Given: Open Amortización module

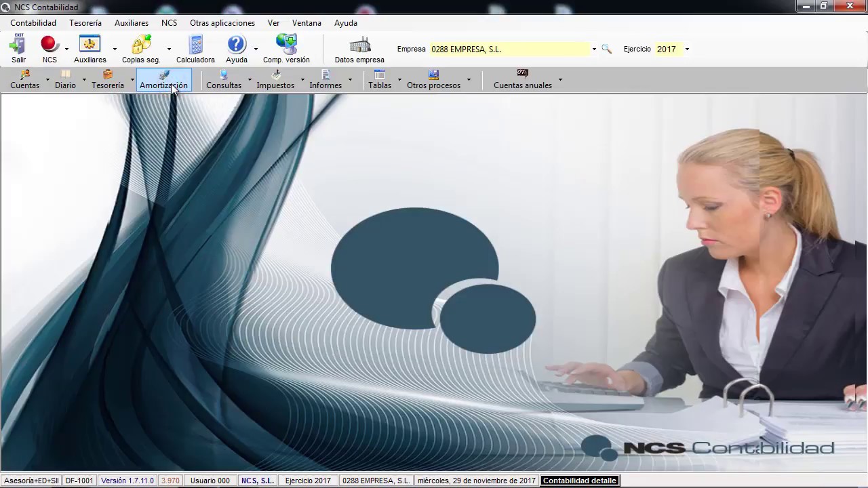Looking at the screenshot, I should [163, 80].
